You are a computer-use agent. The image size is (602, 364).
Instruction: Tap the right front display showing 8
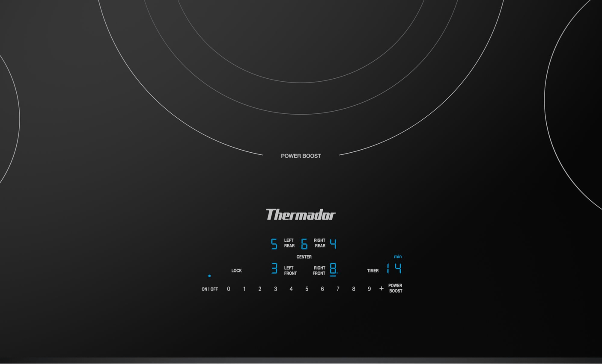tap(333, 269)
